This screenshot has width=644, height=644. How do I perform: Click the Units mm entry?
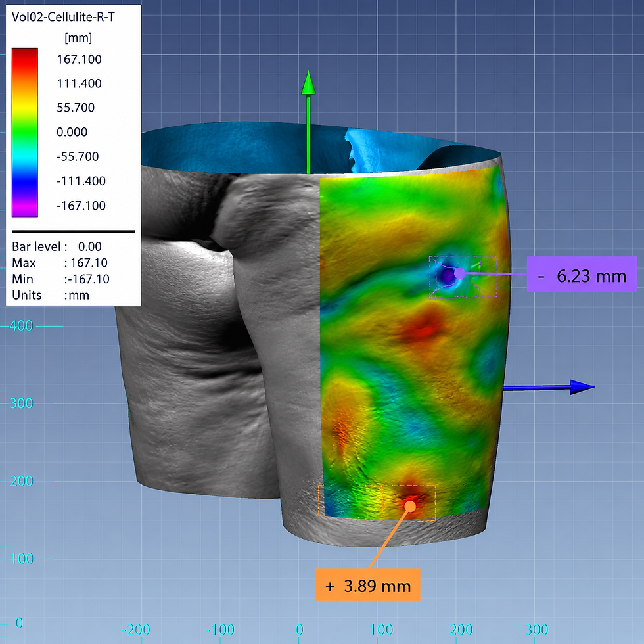(50, 295)
